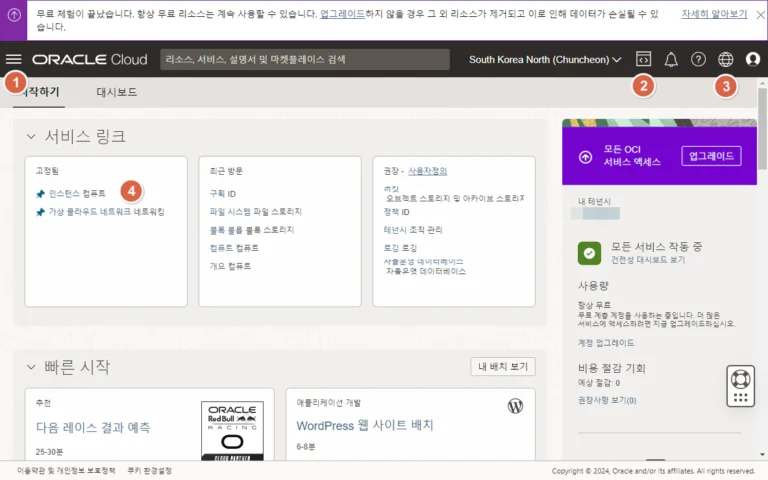Click the WordPress logo icon
The height and width of the screenshot is (480, 768).
(x=515, y=406)
